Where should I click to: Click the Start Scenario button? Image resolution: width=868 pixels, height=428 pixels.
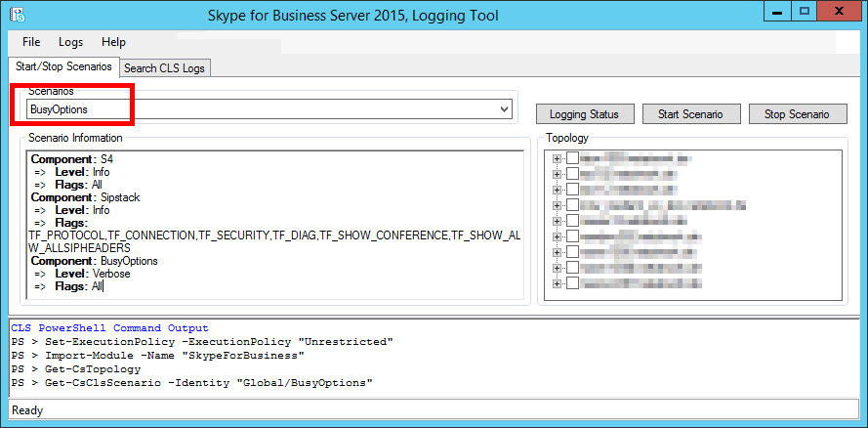point(690,114)
